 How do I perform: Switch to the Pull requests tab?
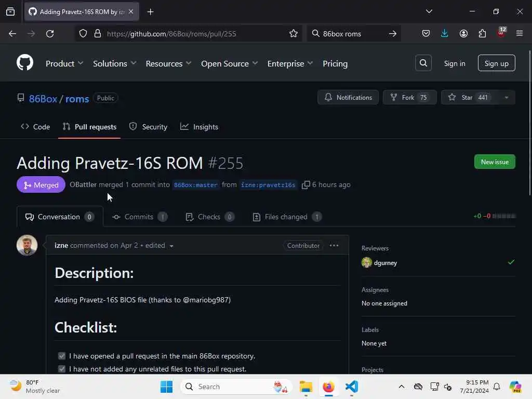click(89, 127)
